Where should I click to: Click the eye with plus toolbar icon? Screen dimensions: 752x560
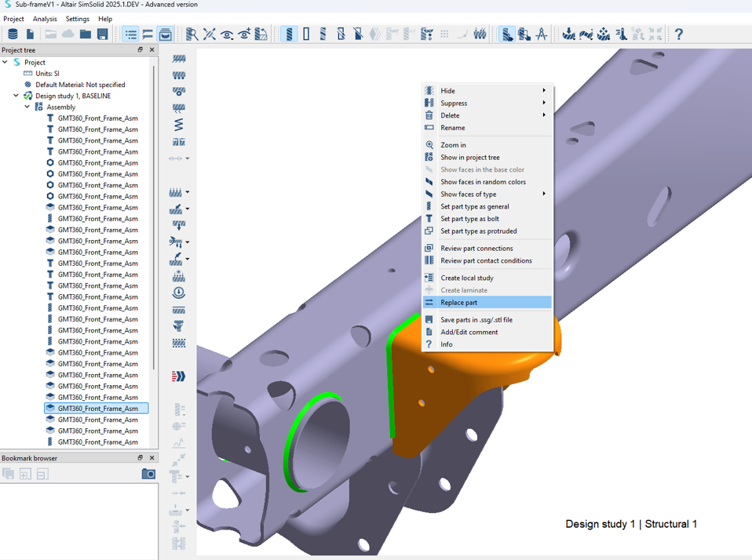coord(244,35)
